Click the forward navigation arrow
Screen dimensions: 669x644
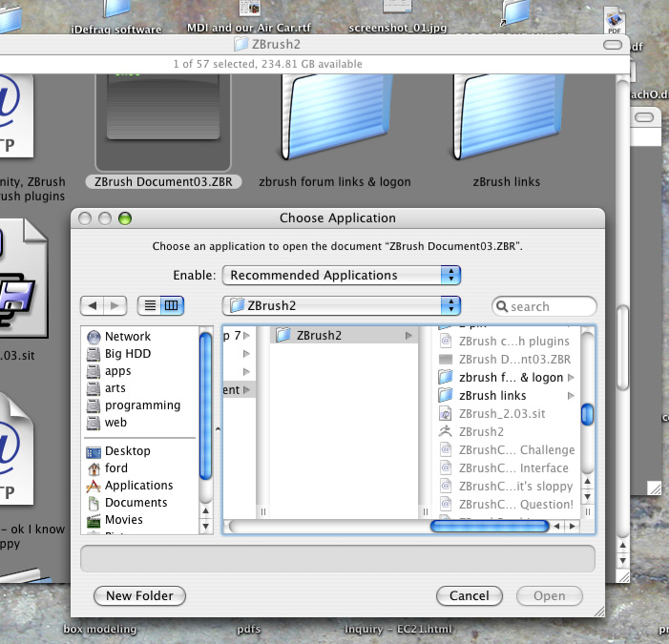click(115, 305)
